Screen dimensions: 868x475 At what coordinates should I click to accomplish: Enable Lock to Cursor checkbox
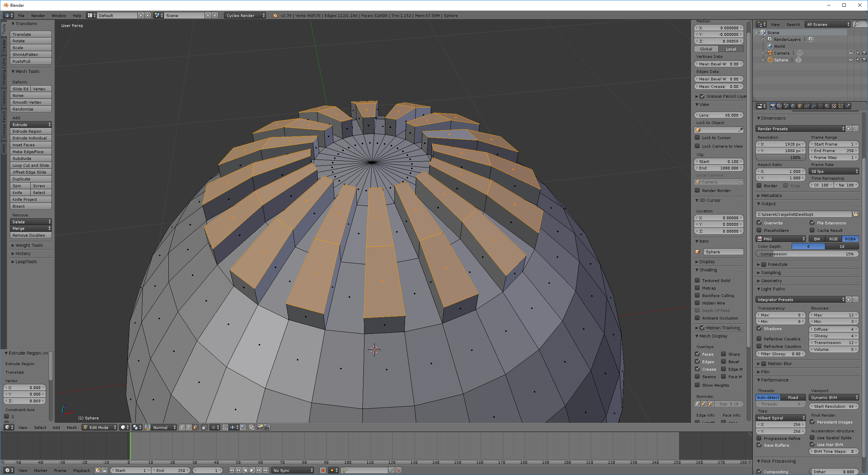(698, 138)
